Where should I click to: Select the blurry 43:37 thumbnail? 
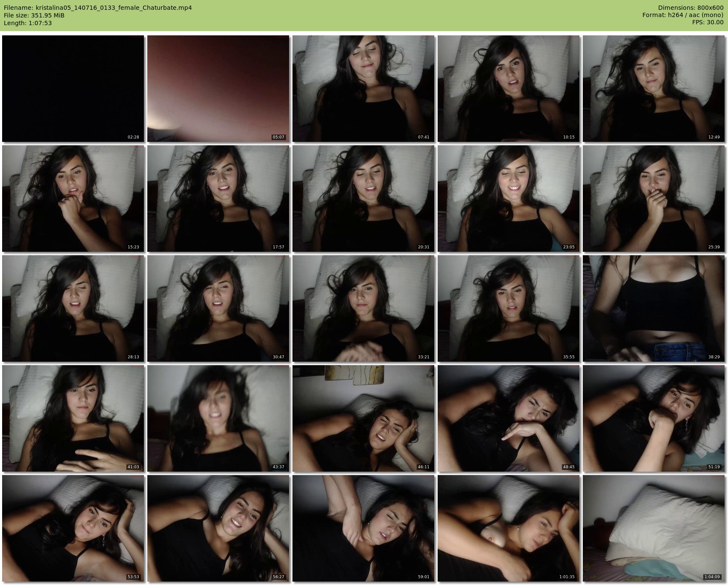[218, 418]
